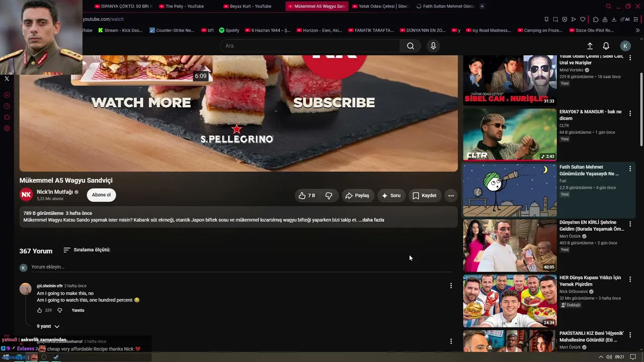Click the YouTube search field "Ara"

pyautogui.click(x=310, y=46)
